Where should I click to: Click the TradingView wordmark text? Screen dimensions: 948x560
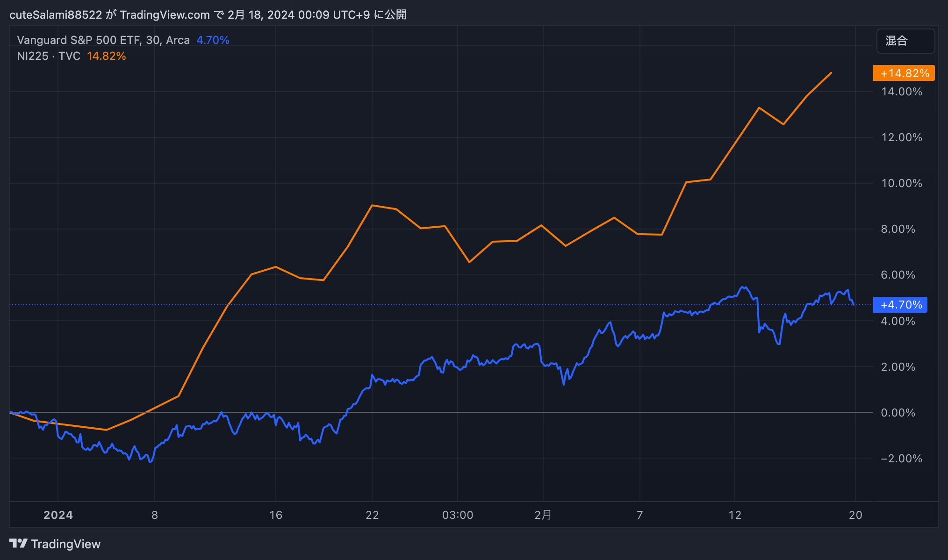pos(66,544)
